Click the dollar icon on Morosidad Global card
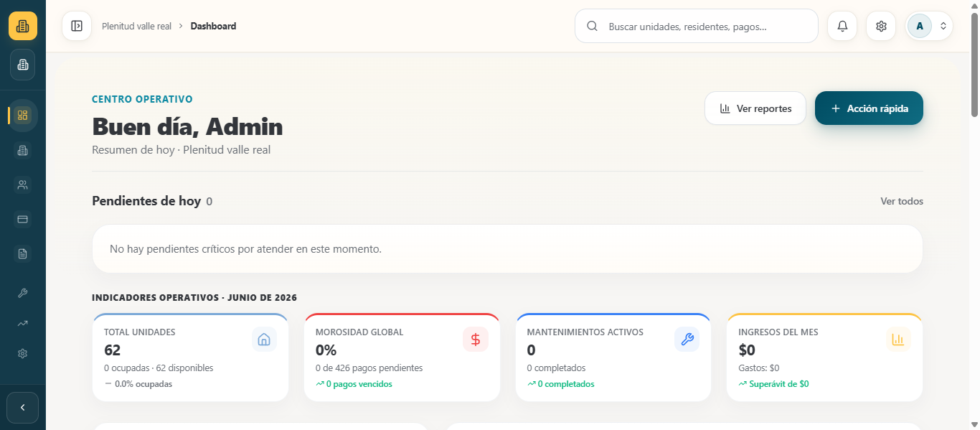This screenshot has width=980, height=430. coord(476,340)
